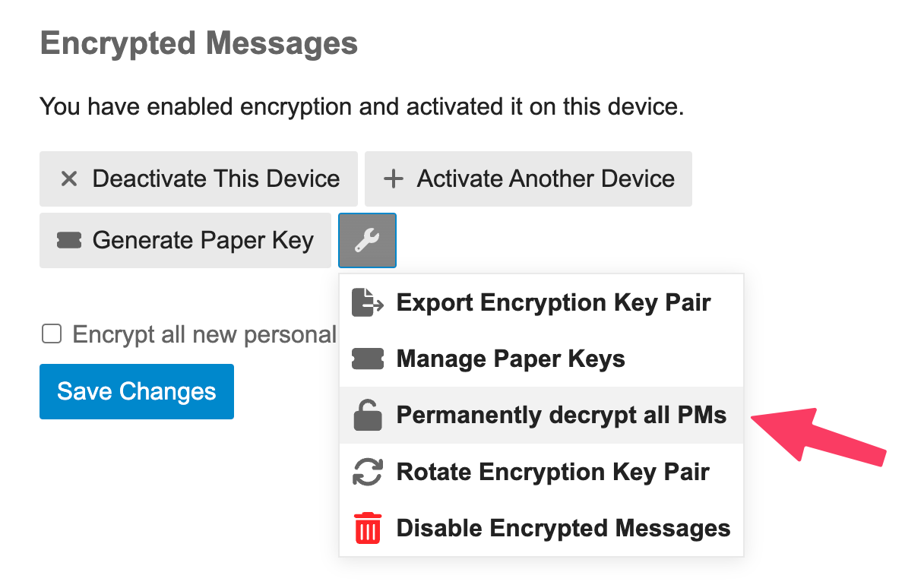Open the wrench tools dropdown

tap(367, 241)
